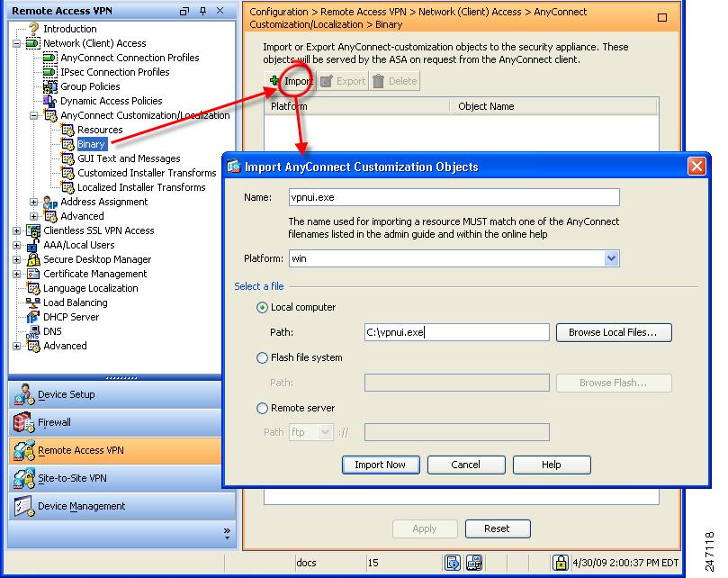Switch to the Firewall section label
Image resolution: width=728 pixels, height=578 pixels.
click(x=54, y=422)
